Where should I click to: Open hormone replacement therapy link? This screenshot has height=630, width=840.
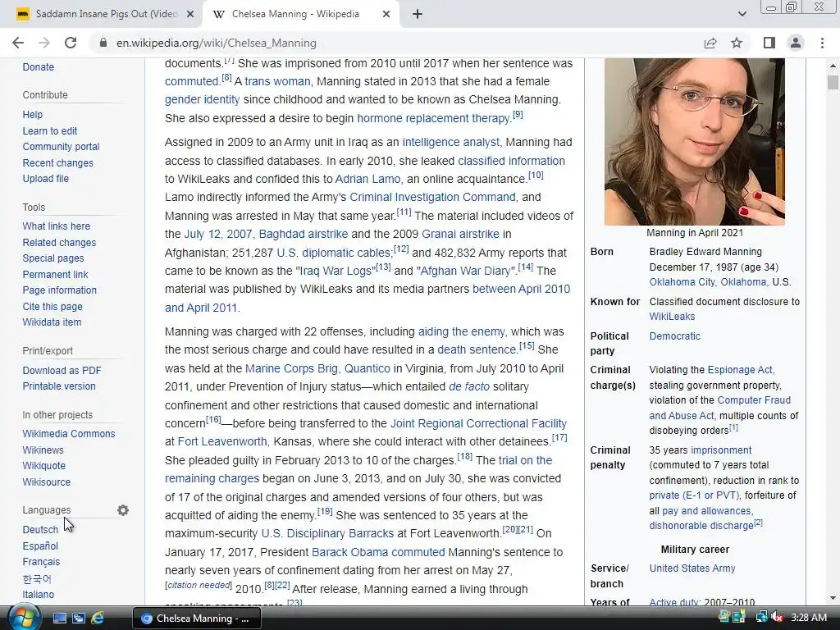(x=433, y=118)
